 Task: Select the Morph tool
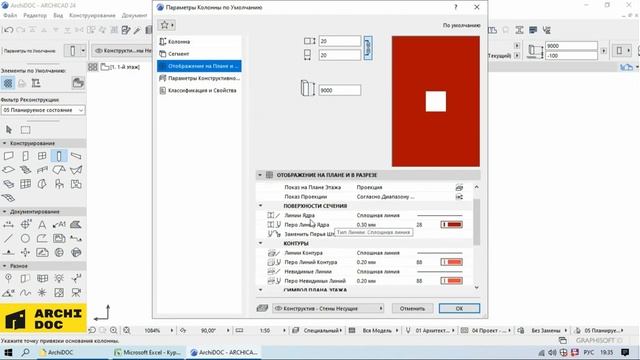point(42,184)
